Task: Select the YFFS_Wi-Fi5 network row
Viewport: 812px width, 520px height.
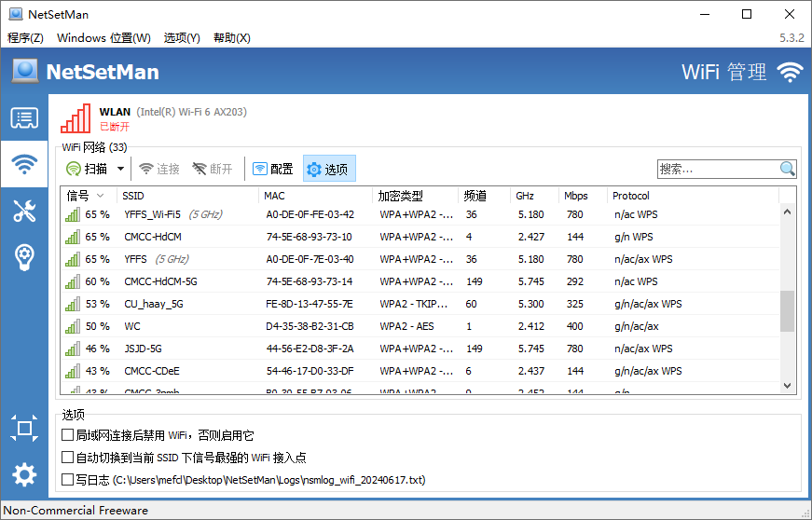Action: 420,214
